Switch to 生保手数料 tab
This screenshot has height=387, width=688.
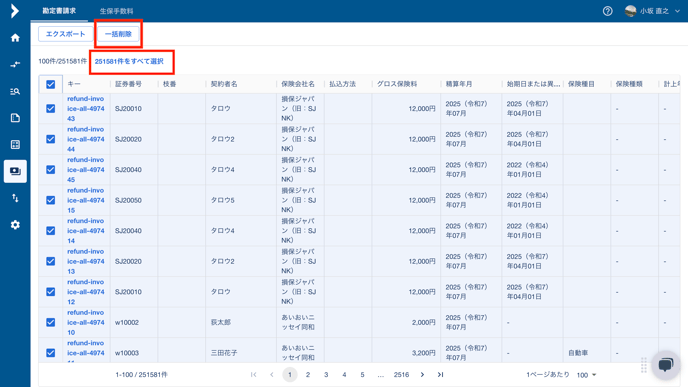pyautogui.click(x=116, y=11)
